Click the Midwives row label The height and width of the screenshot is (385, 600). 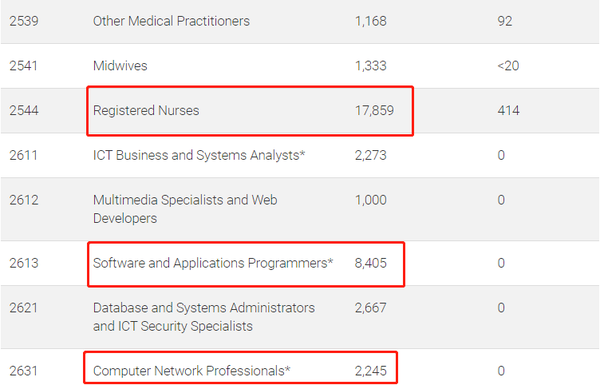coord(120,66)
